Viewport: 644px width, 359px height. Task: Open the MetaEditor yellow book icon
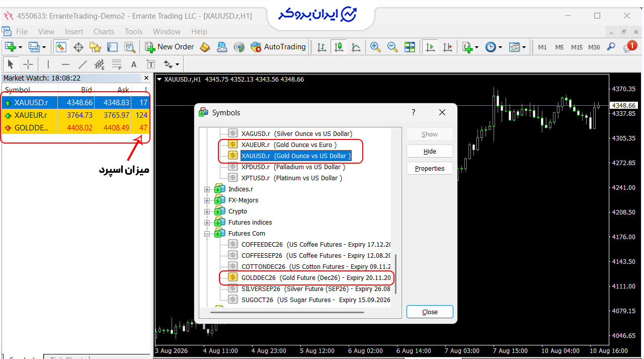[205, 47]
